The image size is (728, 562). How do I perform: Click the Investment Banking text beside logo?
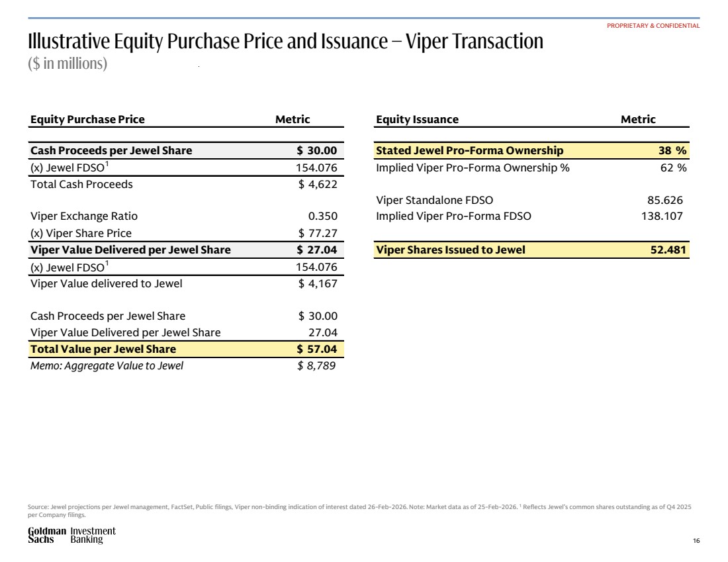pos(93,536)
